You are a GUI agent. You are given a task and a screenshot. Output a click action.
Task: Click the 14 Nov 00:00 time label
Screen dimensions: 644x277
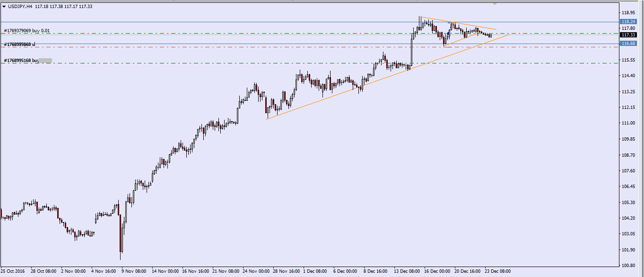pyautogui.click(x=165, y=272)
